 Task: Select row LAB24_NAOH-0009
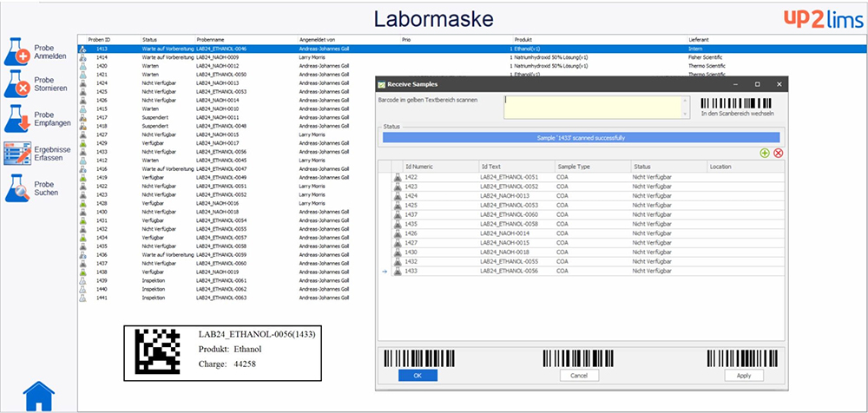[470, 57]
